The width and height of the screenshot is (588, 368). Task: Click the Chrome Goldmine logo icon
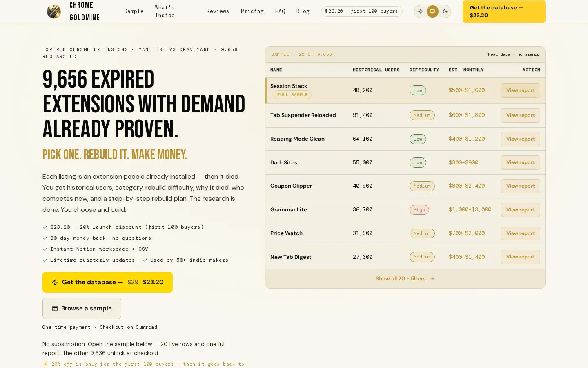pos(54,11)
